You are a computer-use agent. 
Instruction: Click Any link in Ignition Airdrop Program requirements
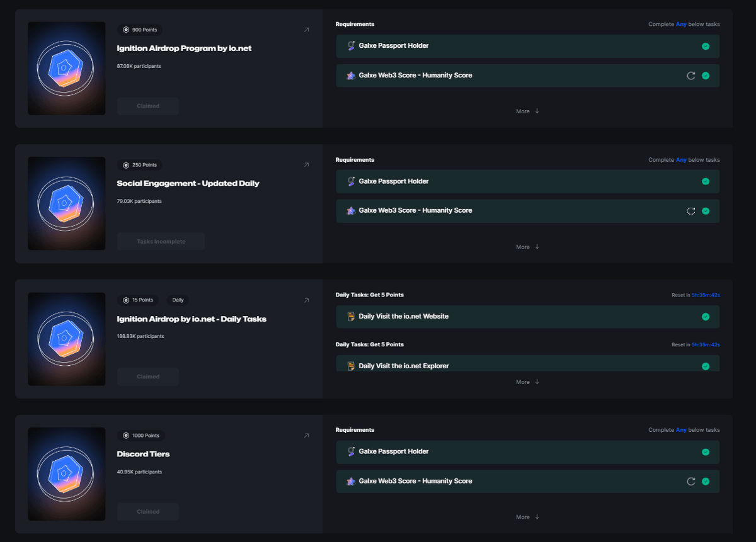pyautogui.click(x=681, y=25)
